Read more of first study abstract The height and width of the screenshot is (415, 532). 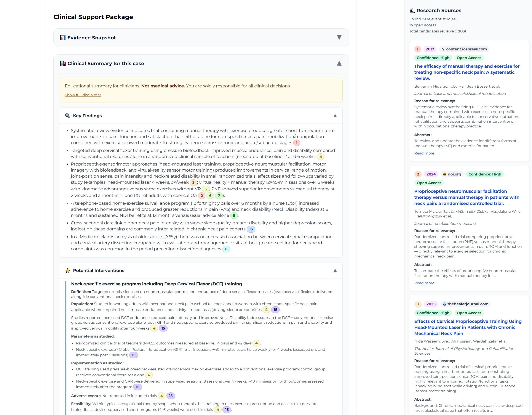[424, 153]
